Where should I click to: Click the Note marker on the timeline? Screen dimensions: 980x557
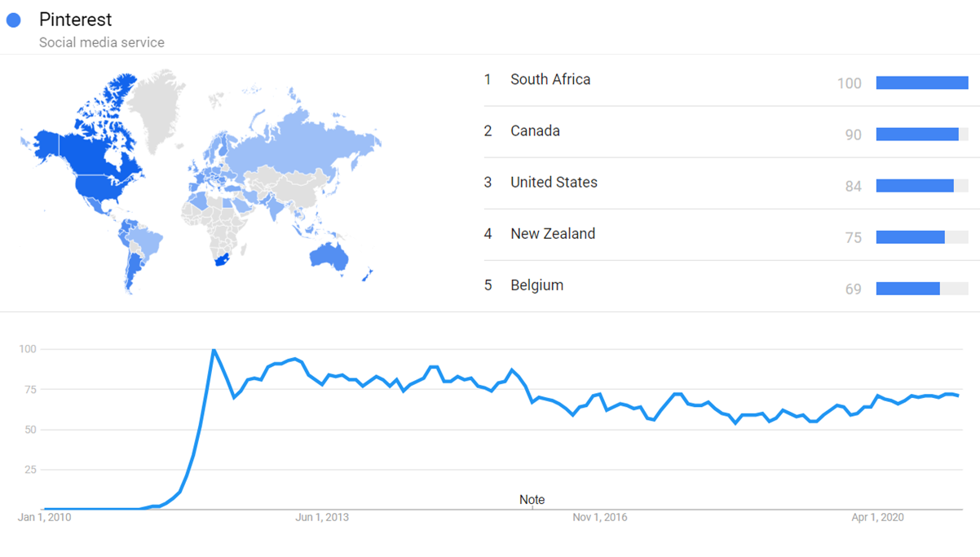[532, 500]
